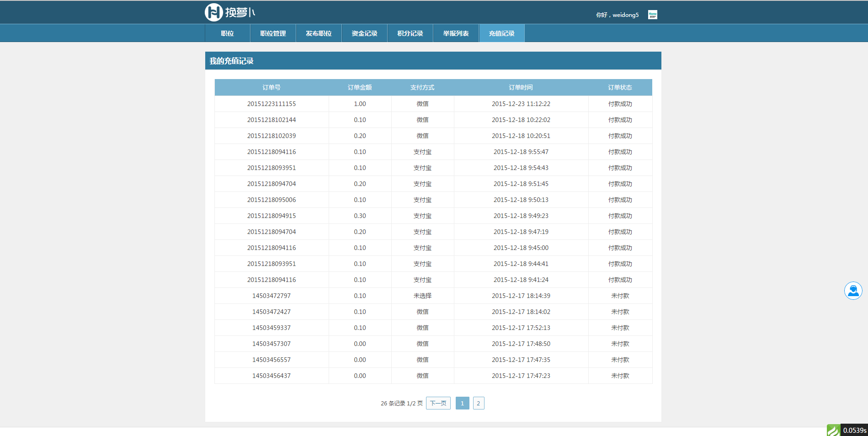868x436 pixels.
Task: Open the 职位 tab
Action: pos(227,33)
